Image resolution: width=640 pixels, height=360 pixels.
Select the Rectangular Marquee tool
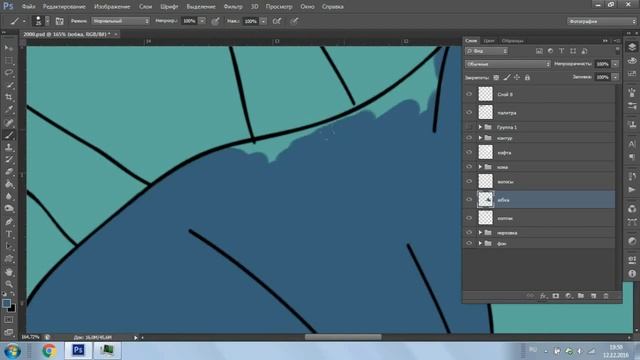coord(9,61)
